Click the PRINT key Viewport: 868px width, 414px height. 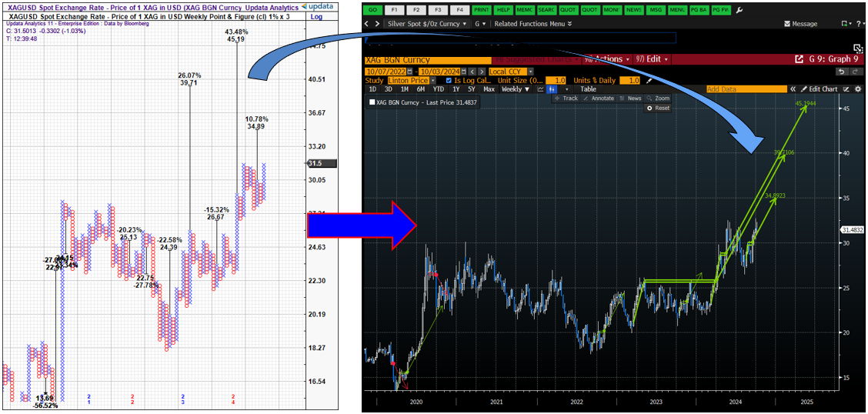(x=481, y=10)
